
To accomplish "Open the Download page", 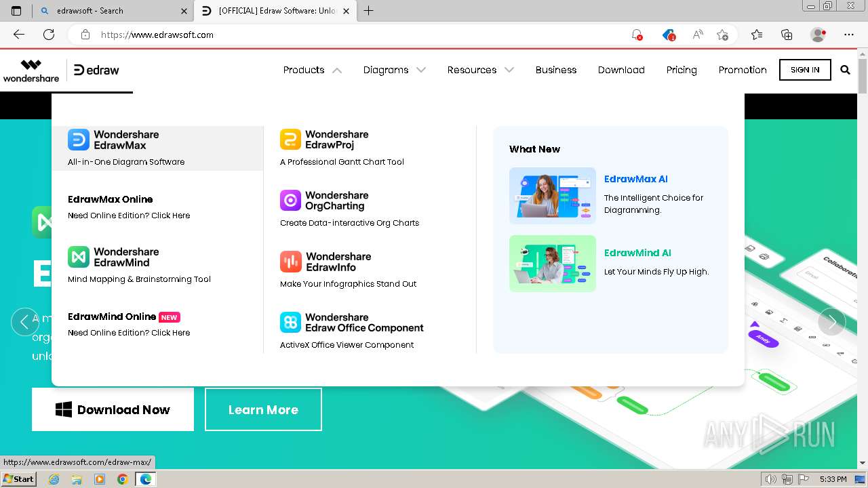I will [621, 70].
